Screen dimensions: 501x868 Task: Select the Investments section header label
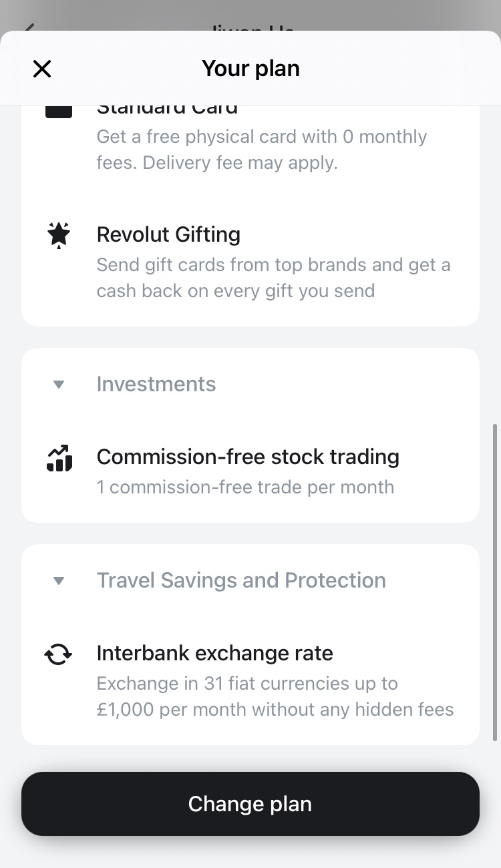pyautogui.click(x=156, y=384)
